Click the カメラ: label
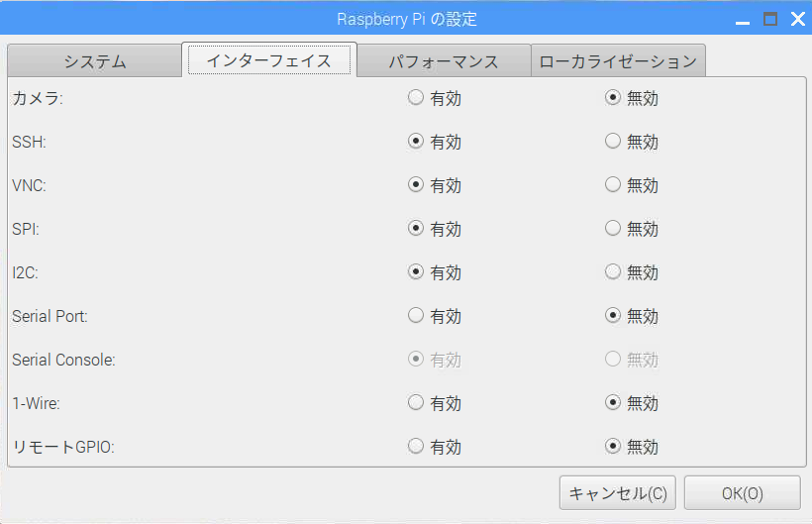Viewport: 812px width, 524px height. (x=38, y=98)
